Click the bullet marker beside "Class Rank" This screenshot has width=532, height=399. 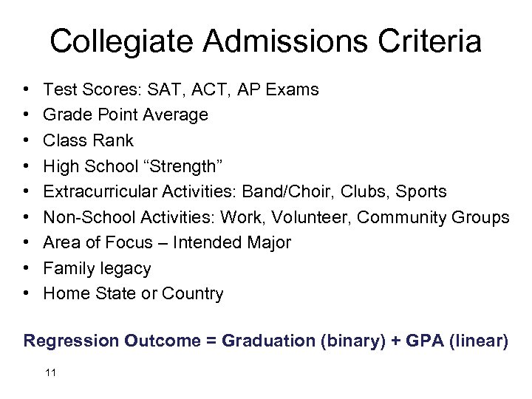coord(27,141)
